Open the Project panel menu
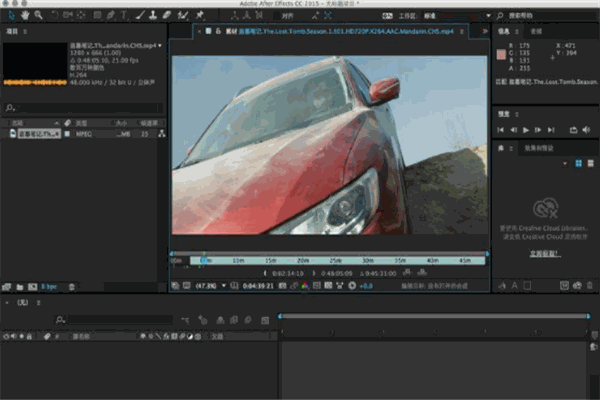Screen dimensions: 600x400 (25, 32)
